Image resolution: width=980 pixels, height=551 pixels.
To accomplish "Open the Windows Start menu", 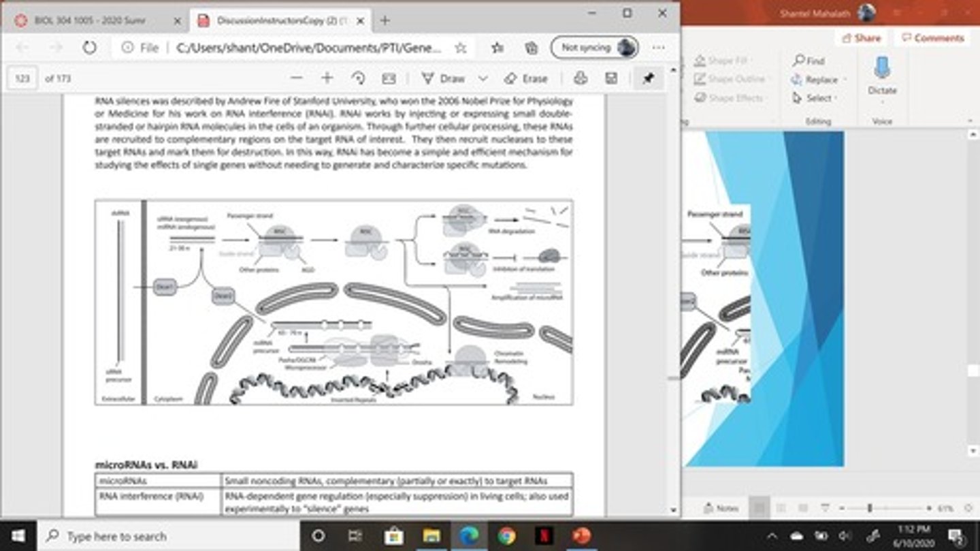I will (x=18, y=536).
